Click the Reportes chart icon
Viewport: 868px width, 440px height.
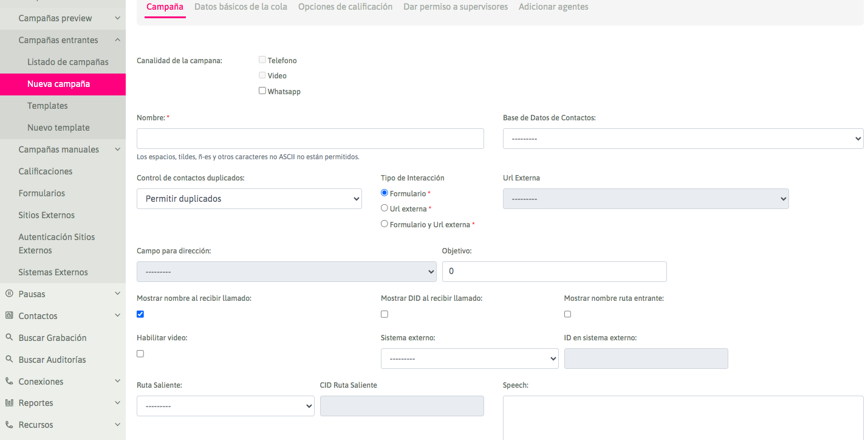click(9, 403)
